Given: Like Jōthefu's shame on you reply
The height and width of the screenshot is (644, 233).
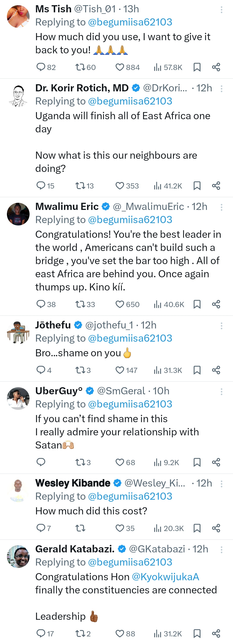Looking at the screenshot, I should (120, 370).
